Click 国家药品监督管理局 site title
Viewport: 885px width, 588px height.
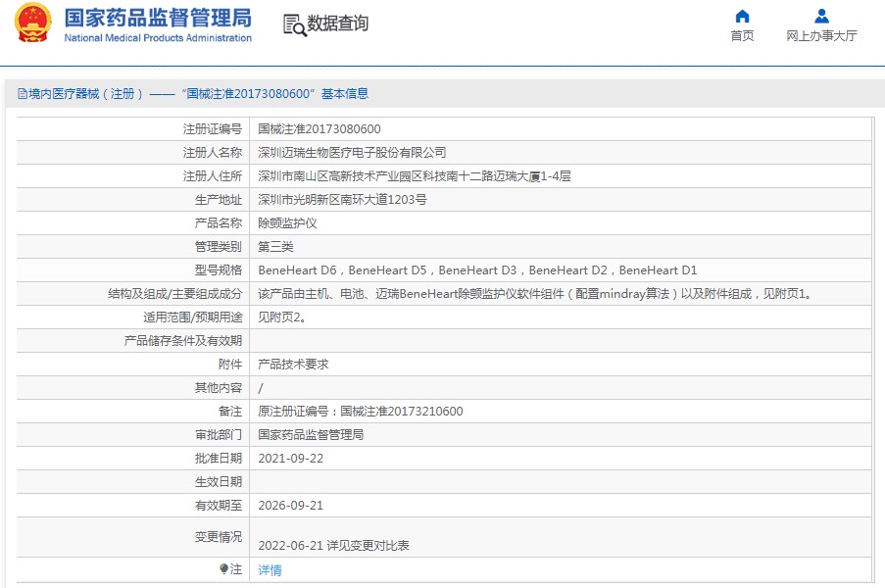158,18
